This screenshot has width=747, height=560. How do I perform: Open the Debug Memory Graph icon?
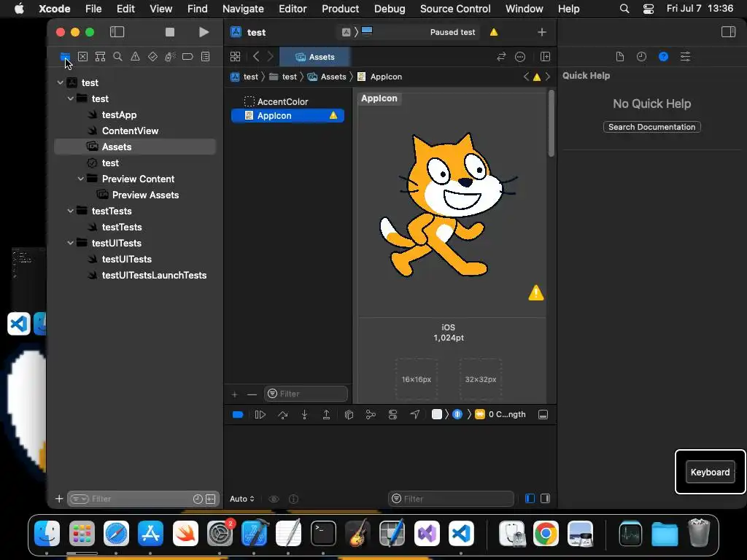click(371, 415)
